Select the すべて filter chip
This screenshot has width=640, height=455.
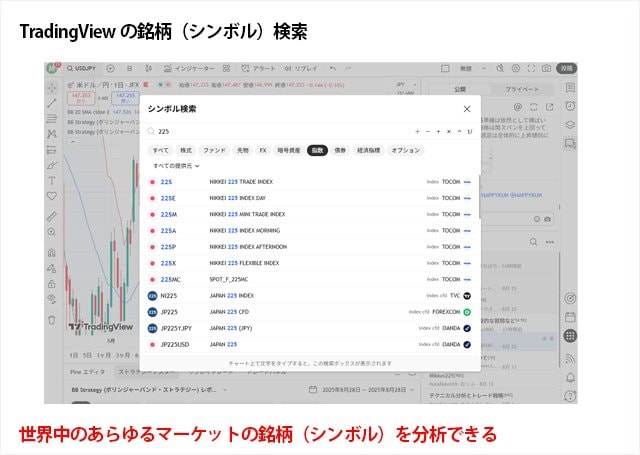point(160,151)
